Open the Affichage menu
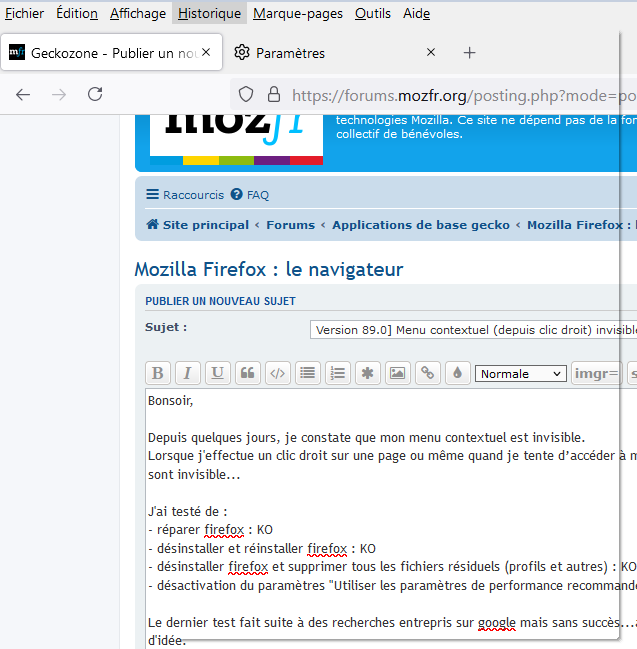Viewport: 637px width, 649px height. [138, 13]
